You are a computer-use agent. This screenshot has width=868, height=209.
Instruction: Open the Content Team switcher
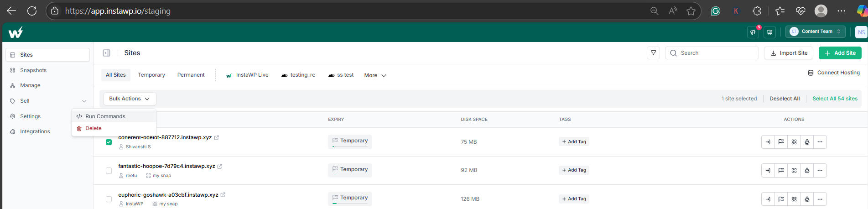816,31
